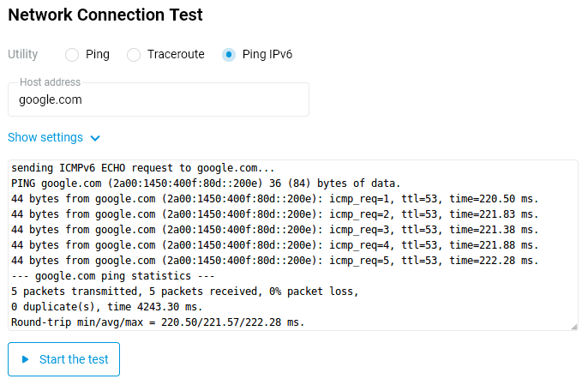Click the chevron next to Show settings
This screenshot has width=588, height=385.
pos(95,138)
